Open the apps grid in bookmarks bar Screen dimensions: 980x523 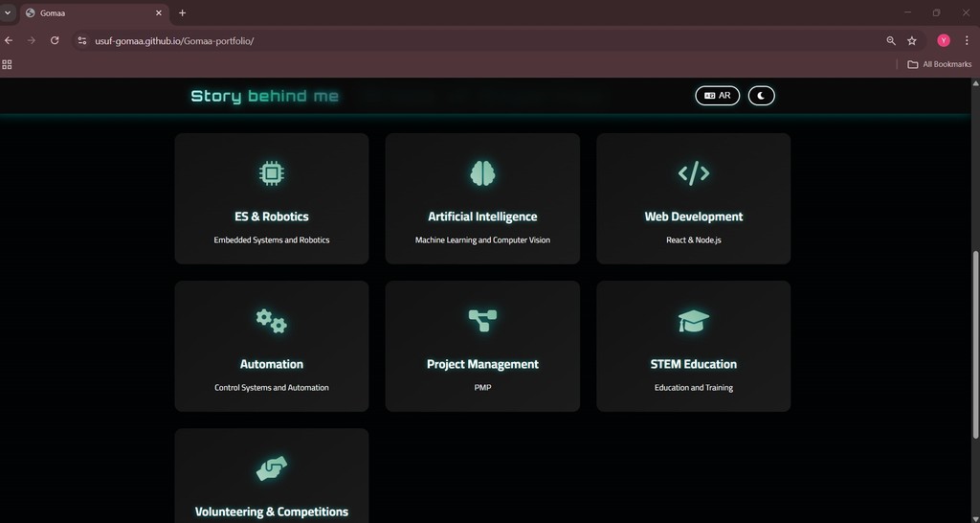tap(8, 64)
